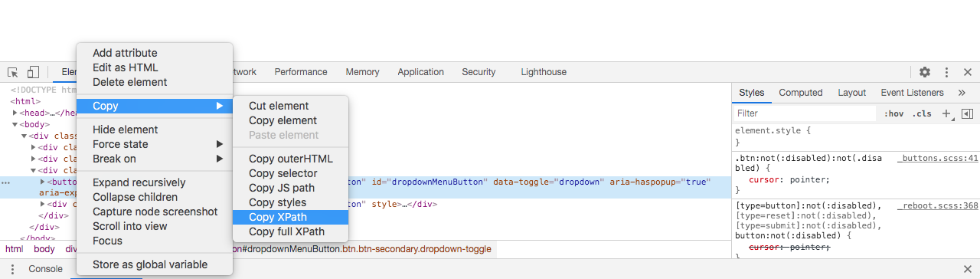Open the _buttons.scss:41 source link
This screenshot has width=980, height=279.
[938, 159]
